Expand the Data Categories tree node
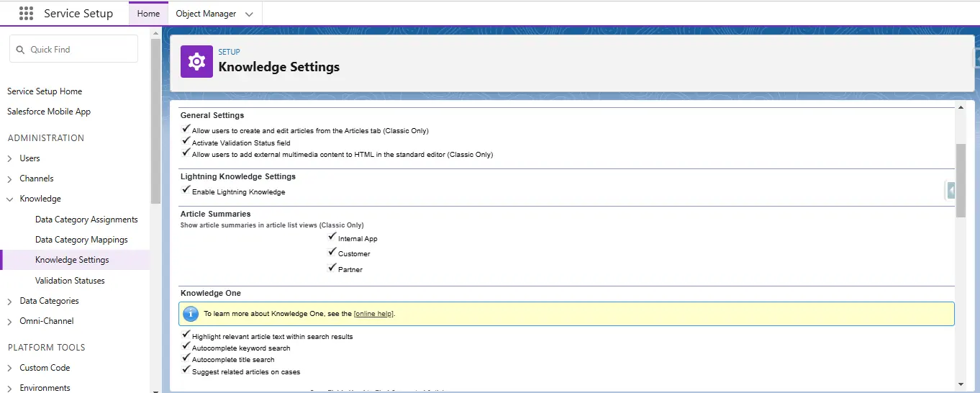980x393 pixels. click(x=10, y=301)
